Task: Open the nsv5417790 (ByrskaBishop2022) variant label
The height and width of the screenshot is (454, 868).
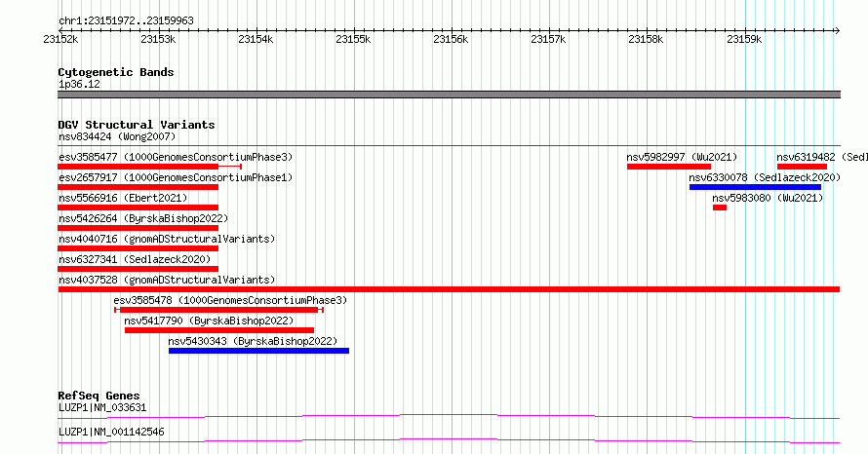Action: pos(209,321)
